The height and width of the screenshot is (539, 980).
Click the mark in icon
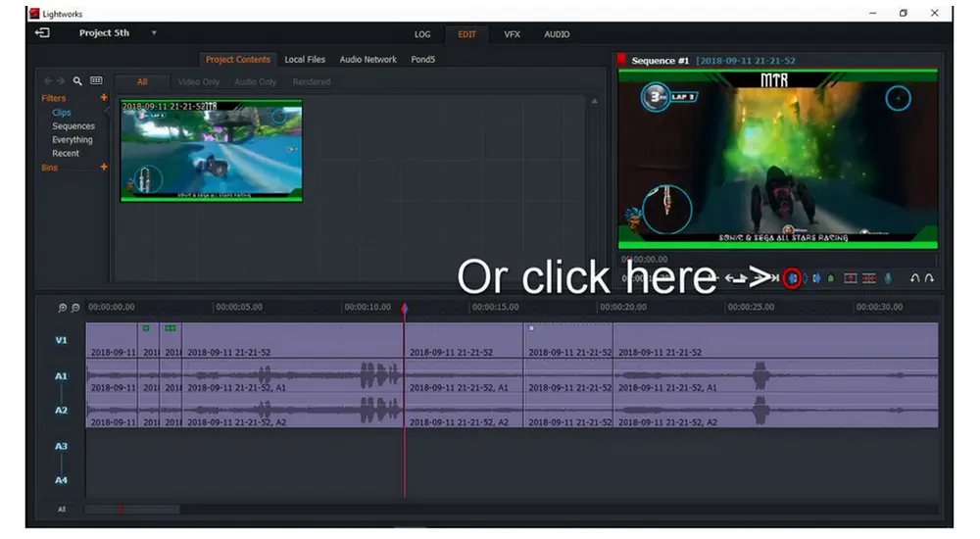pyautogui.click(x=792, y=278)
